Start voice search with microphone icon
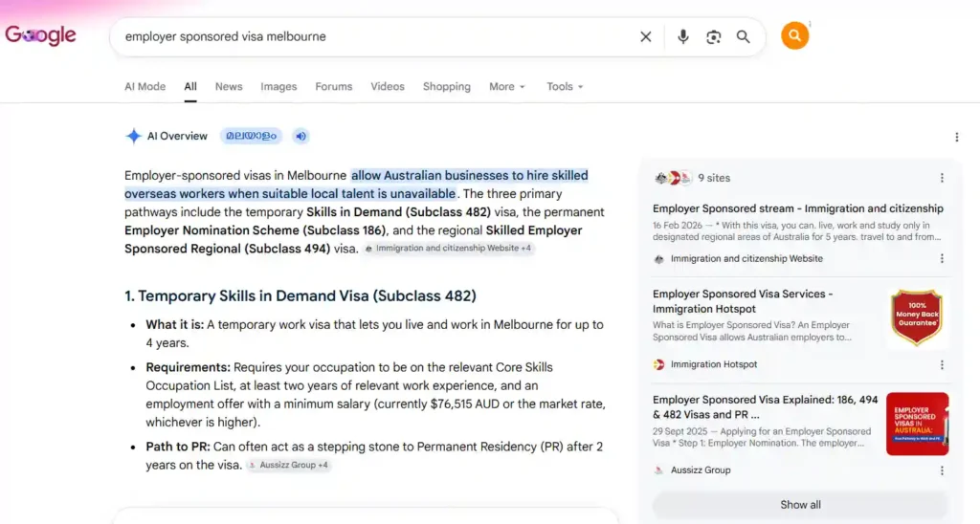This screenshot has height=524, width=980. coord(683,37)
